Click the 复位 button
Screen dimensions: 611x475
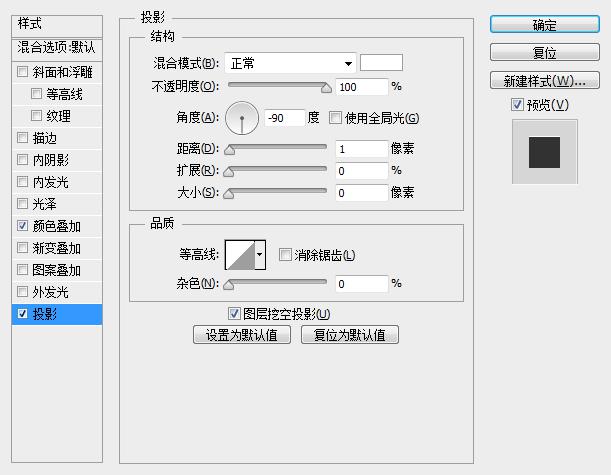coord(544,52)
